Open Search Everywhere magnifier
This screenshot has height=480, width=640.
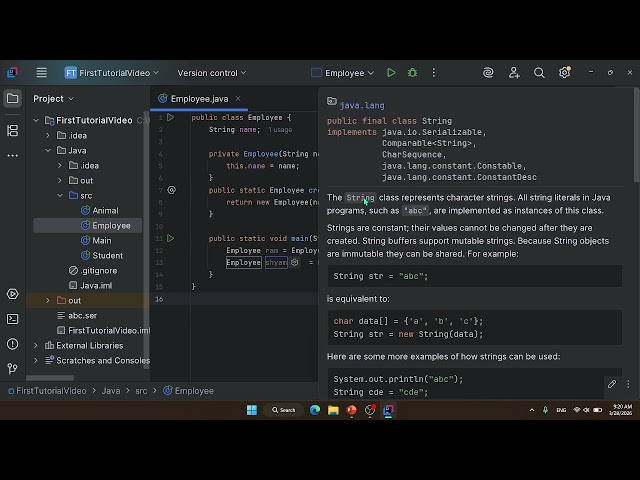coord(539,73)
